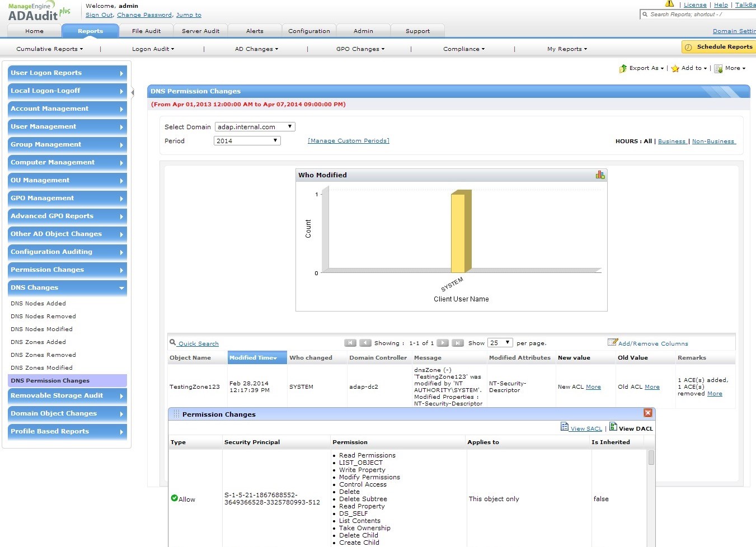Click the Add/Remove Columns icon
This screenshot has height=547, width=756.
pos(612,342)
